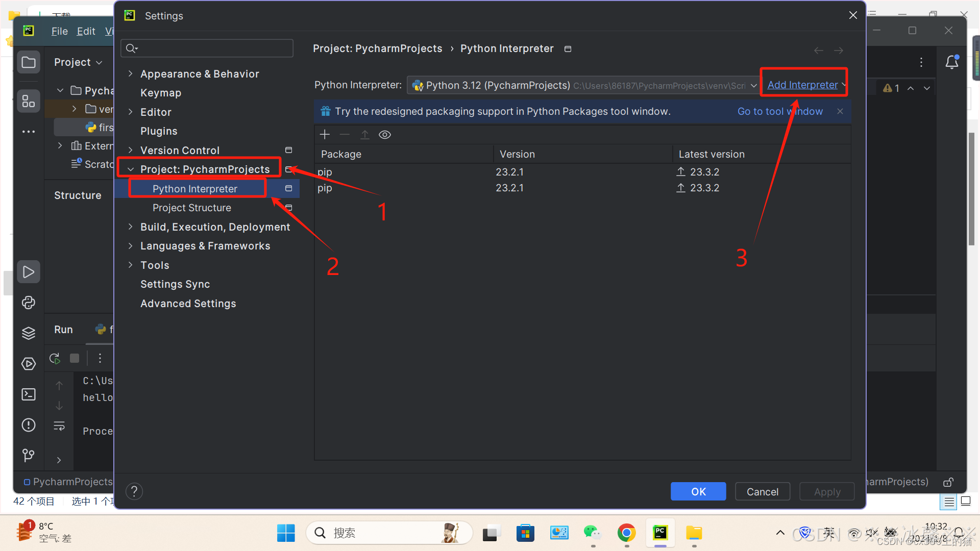Image resolution: width=980 pixels, height=551 pixels.
Task: Open the Python Console tool window icon
Action: tap(29, 303)
